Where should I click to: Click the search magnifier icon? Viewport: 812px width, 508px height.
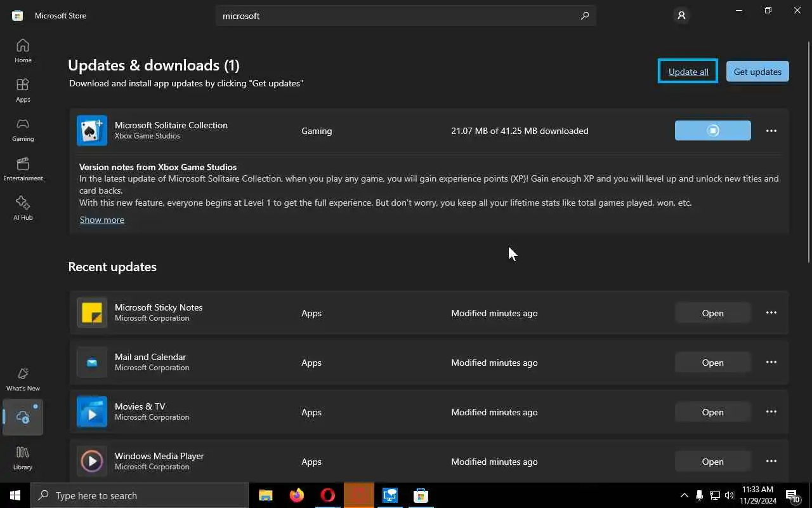(x=585, y=16)
